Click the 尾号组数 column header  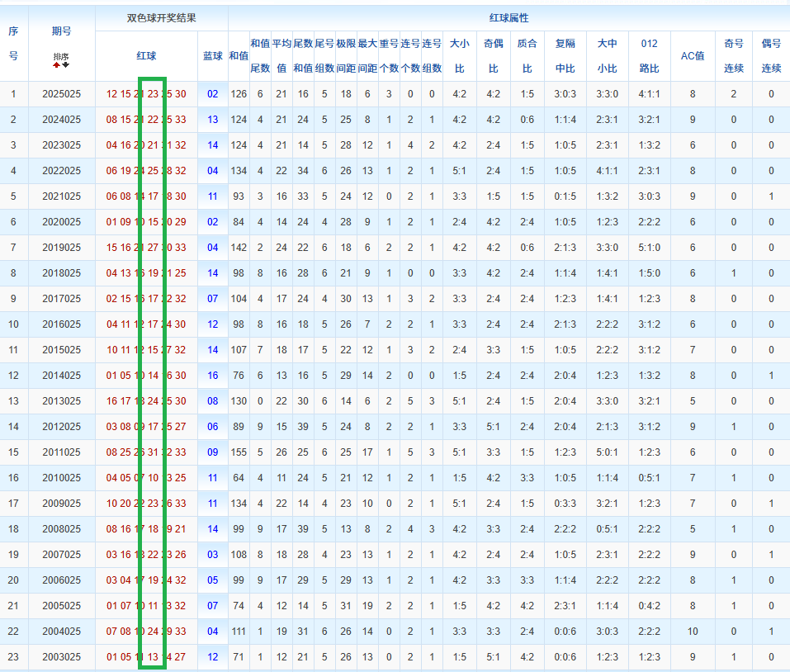[324, 56]
